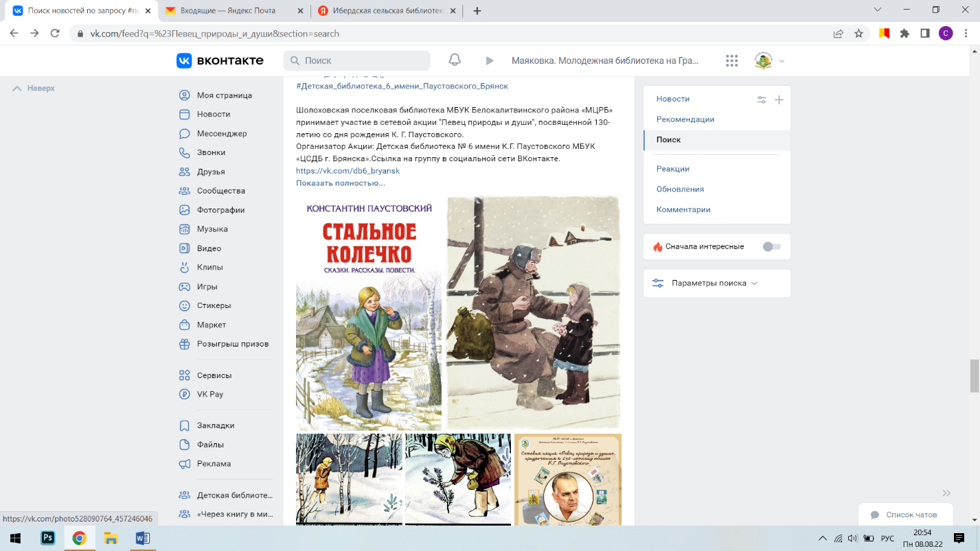This screenshot has width=980, height=551.
Task: Open Photoshop from the taskbar
Action: [48, 538]
